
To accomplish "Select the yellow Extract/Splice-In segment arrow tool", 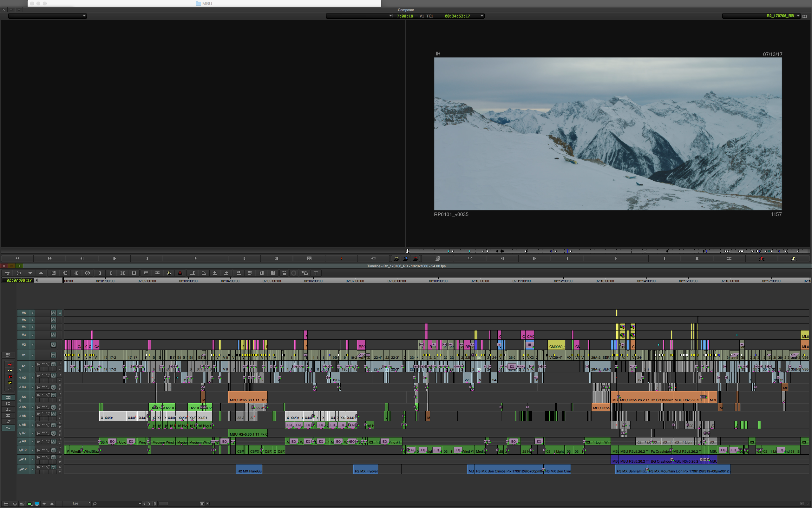I will pyautogui.click(x=10, y=371).
